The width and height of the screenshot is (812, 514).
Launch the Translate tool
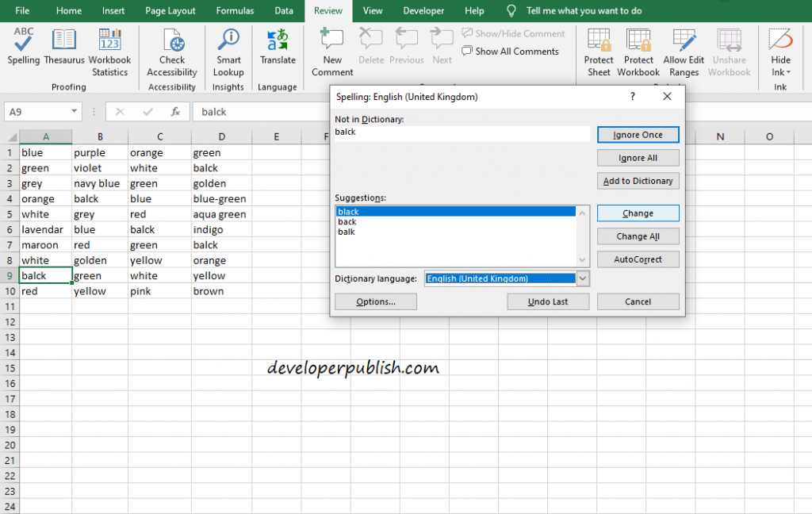(x=278, y=48)
